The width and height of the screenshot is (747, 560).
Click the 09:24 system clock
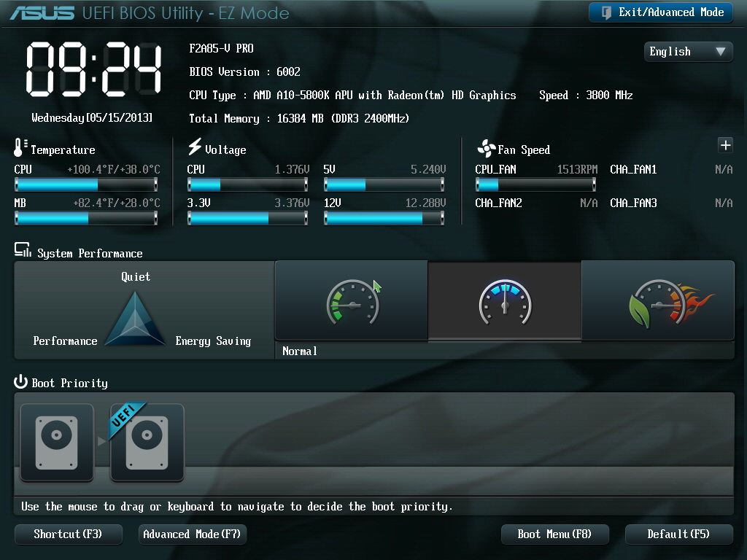tap(94, 69)
